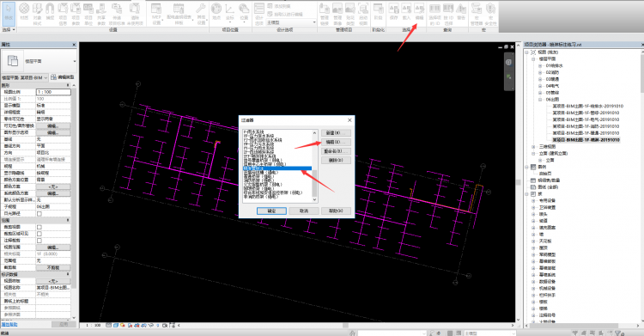This screenshot has height=336, width=644.
Task: Open the Macro Manager (宏管理器) icon
Action: pos(477,14)
